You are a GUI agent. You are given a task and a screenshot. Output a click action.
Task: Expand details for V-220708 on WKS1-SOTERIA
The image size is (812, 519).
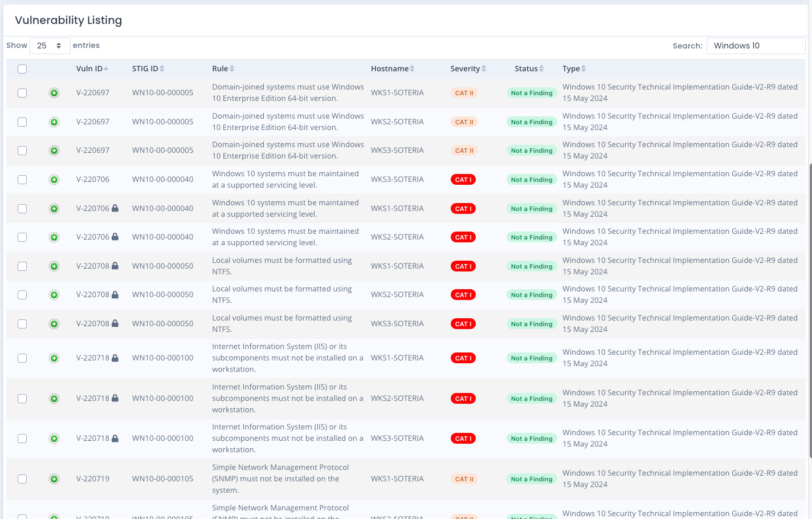(54, 266)
